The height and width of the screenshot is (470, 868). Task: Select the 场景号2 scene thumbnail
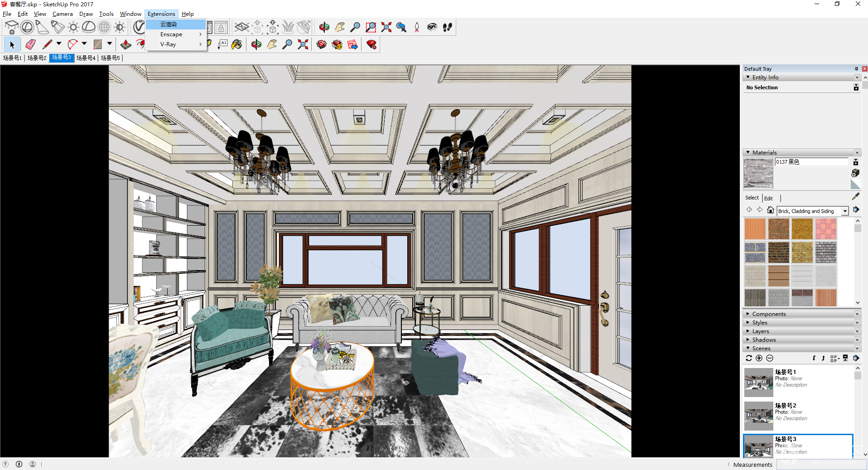click(x=758, y=416)
